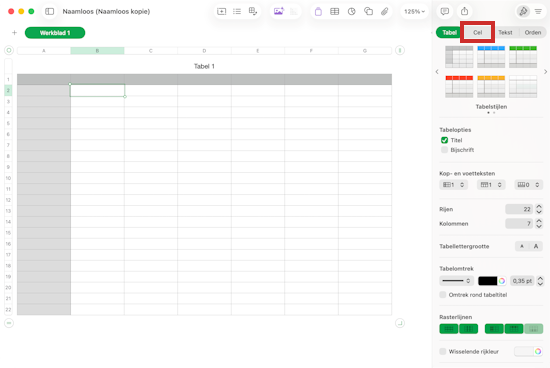
Task: Switch to the Tekst tab
Action: pyautogui.click(x=505, y=32)
